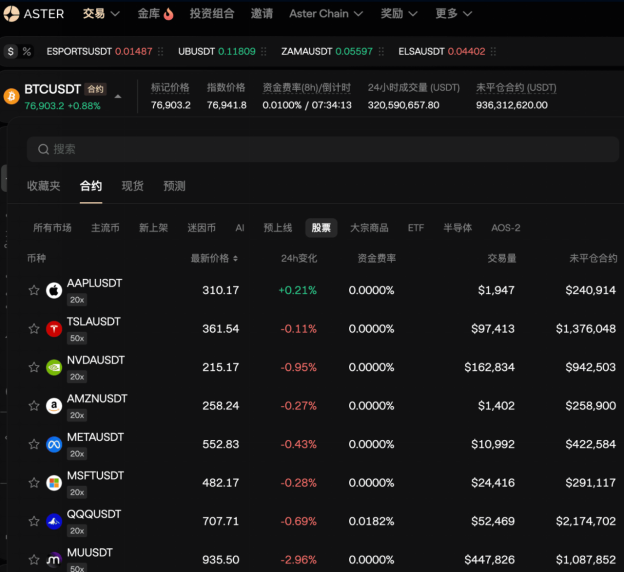Switch ticker display to percent mode
The image size is (624, 572).
pos(27,51)
